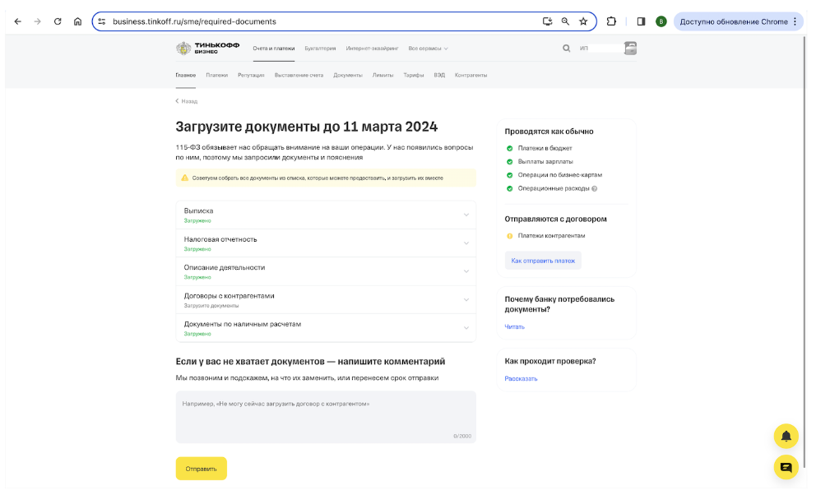Expand the Договоры с контрагентами row
The height and width of the screenshot is (504, 830).
[x=326, y=300]
